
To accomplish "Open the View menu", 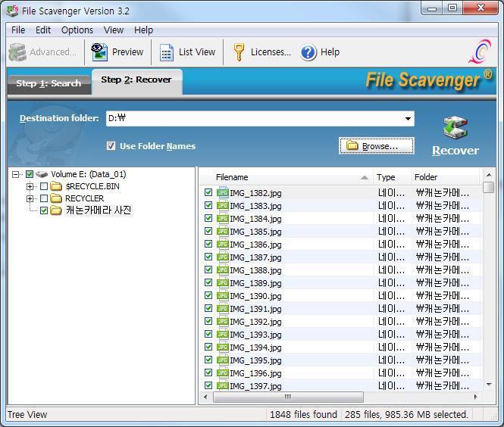I will click(114, 30).
